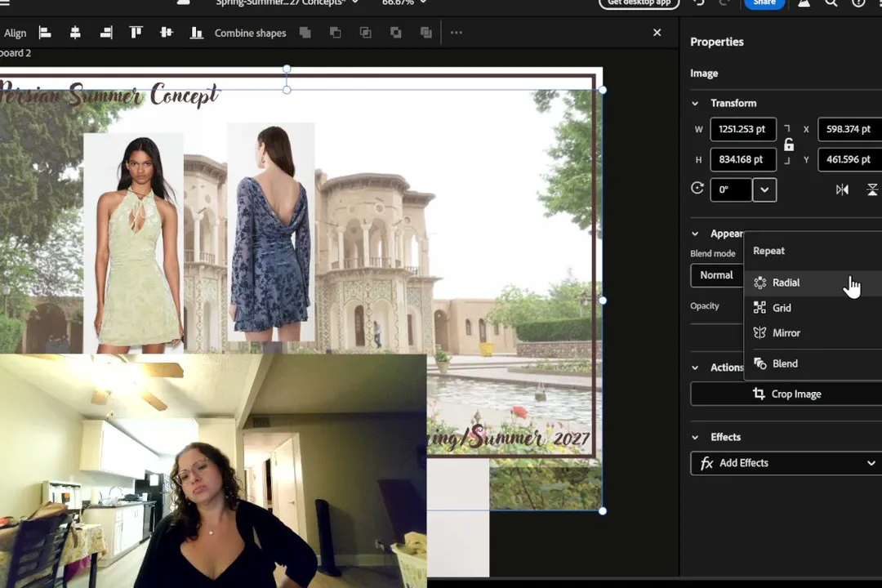
Task: Select the Persian Summer Concept title text
Action: tap(109, 95)
